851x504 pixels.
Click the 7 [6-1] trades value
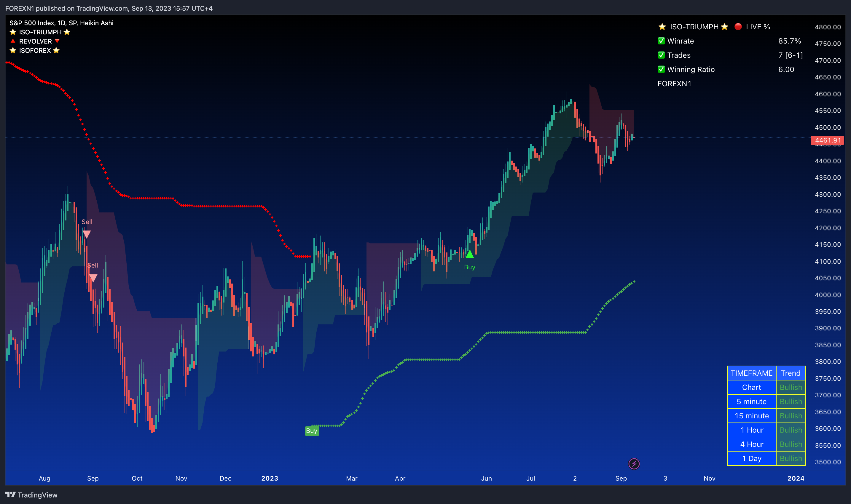click(791, 55)
